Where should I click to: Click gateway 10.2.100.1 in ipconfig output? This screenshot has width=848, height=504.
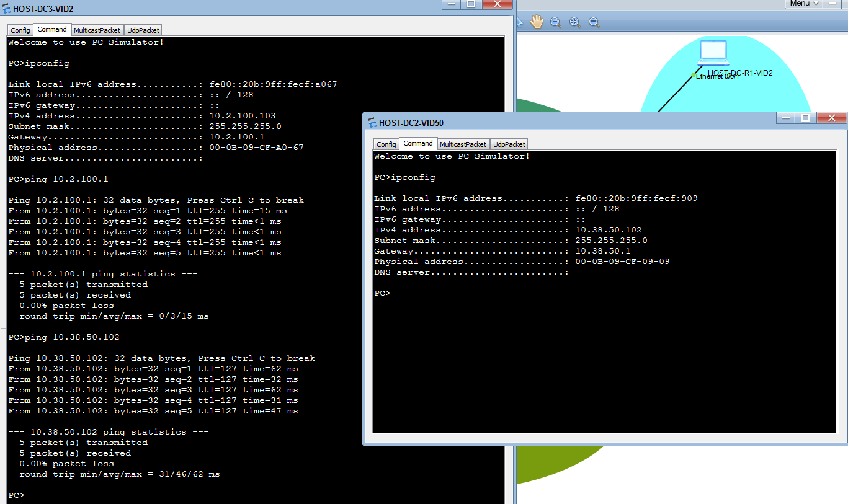(x=237, y=137)
